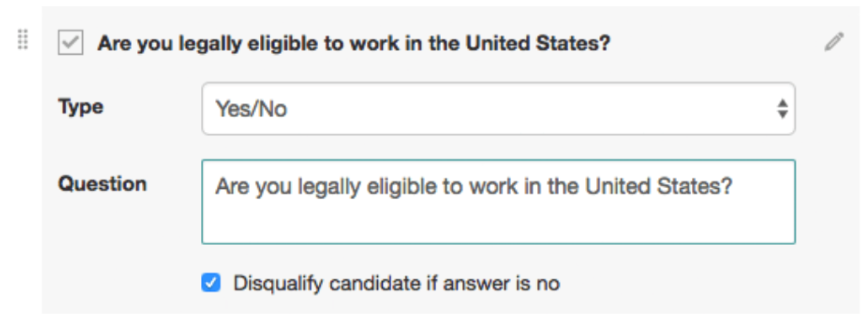
Task: Click the Question field label
Action: pyautogui.click(x=102, y=184)
